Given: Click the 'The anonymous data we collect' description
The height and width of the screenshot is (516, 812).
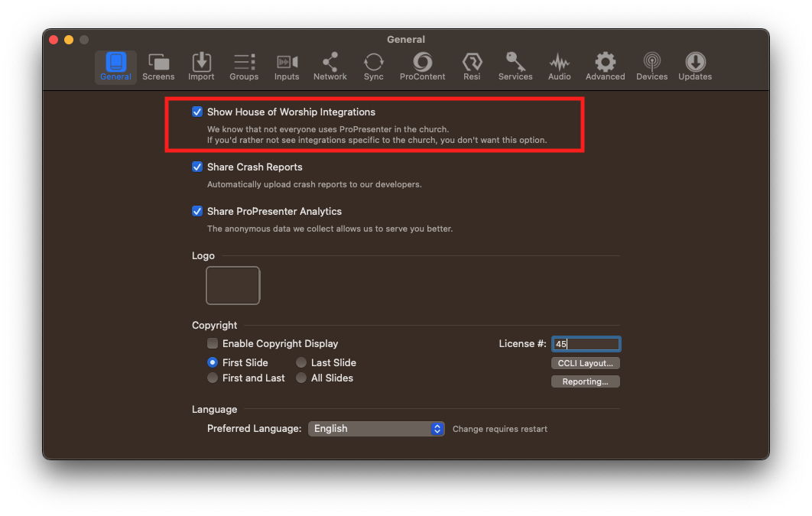Looking at the screenshot, I should tap(330, 229).
